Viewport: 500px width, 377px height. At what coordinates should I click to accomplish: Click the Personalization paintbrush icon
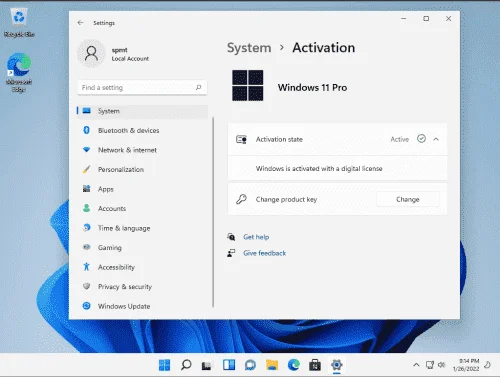[x=86, y=169]
